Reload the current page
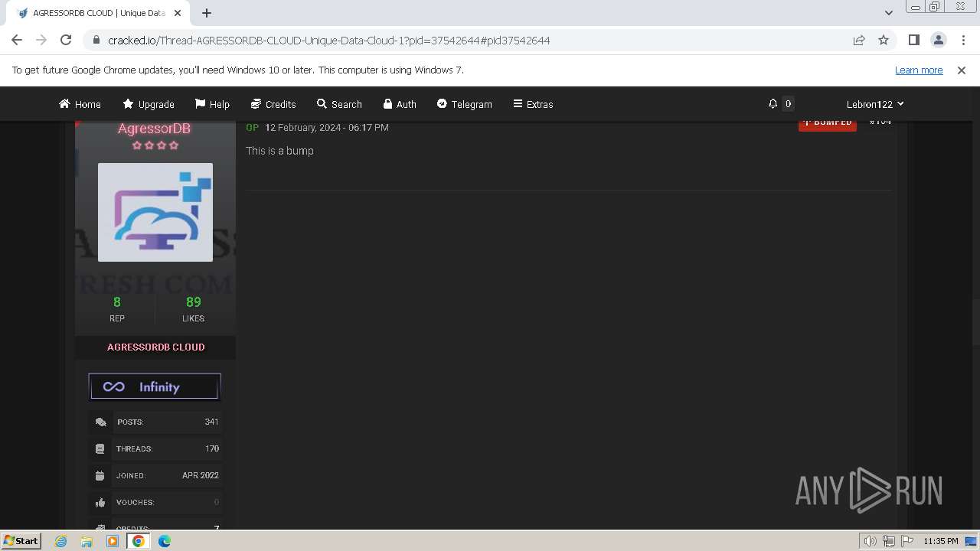980x551 pixels. pyautogui.click(x=66, y=41)
